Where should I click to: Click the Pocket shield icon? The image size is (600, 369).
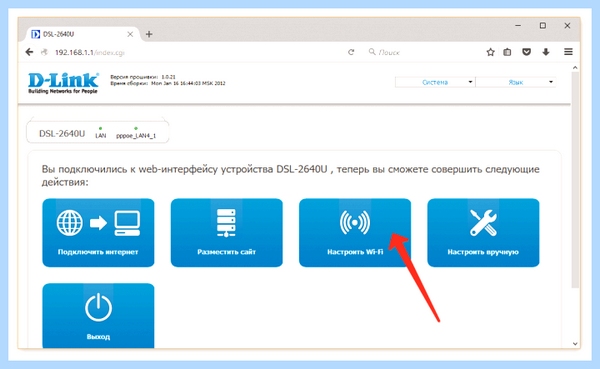point(527,52)
